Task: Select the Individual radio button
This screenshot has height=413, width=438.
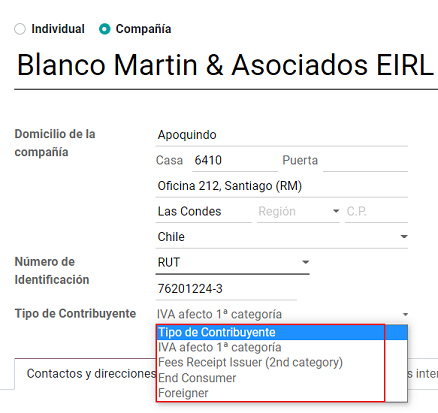Action: [x=20, y=29]
